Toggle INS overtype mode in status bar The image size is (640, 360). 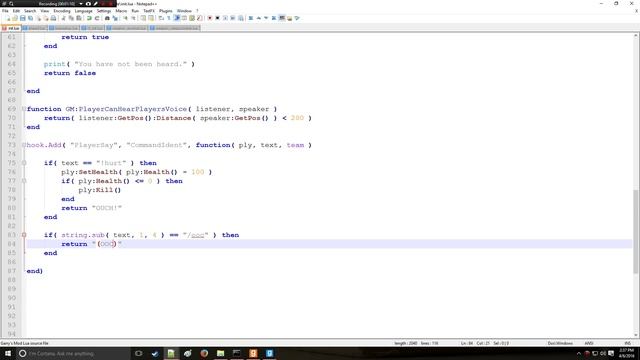(x=628, y=343)
